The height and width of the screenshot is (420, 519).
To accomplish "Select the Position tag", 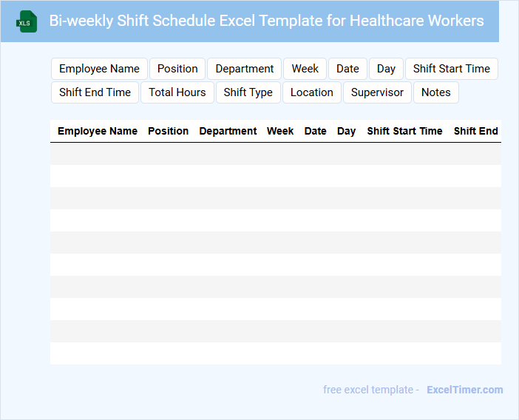I will pyautogui.click(x=177, y=69).
